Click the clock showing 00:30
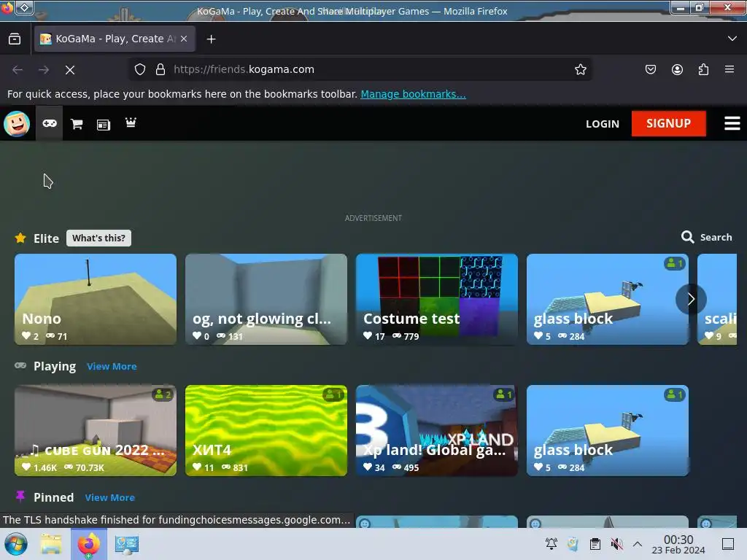 678,544
